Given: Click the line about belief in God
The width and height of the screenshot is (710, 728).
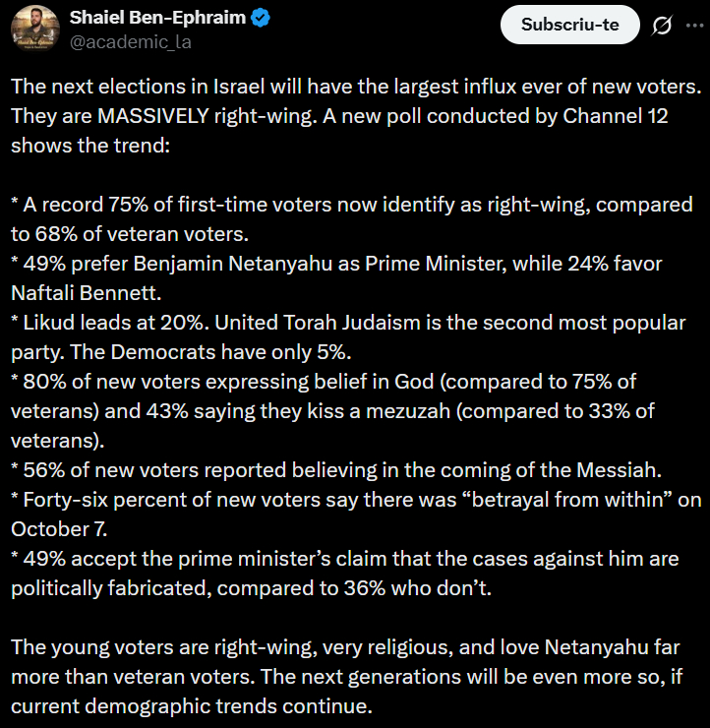Looking at the screenshot, I should coord(325,382).
